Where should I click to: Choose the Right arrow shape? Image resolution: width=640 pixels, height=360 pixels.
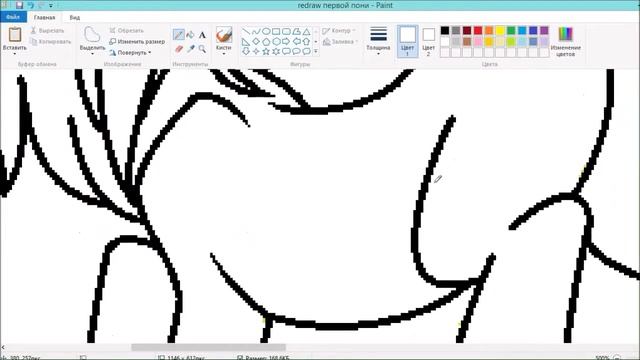coord(286,41)
